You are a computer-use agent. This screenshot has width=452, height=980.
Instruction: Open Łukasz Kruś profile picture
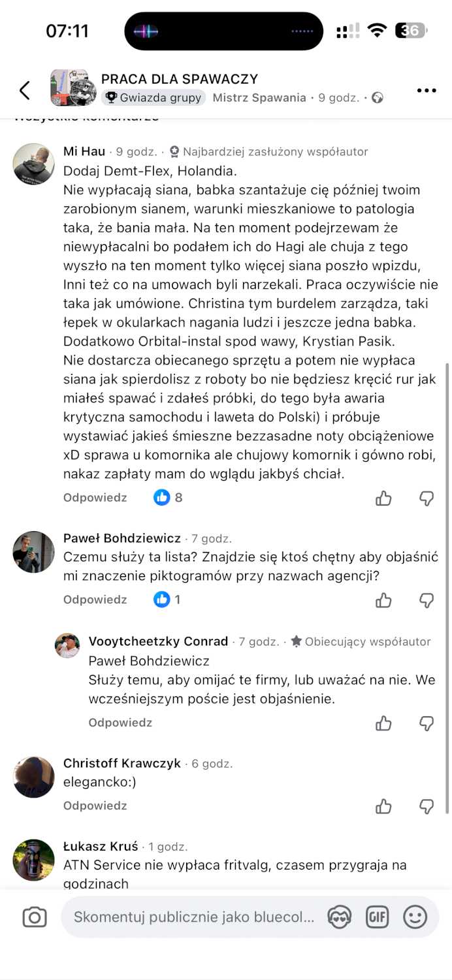click(33, 860)
